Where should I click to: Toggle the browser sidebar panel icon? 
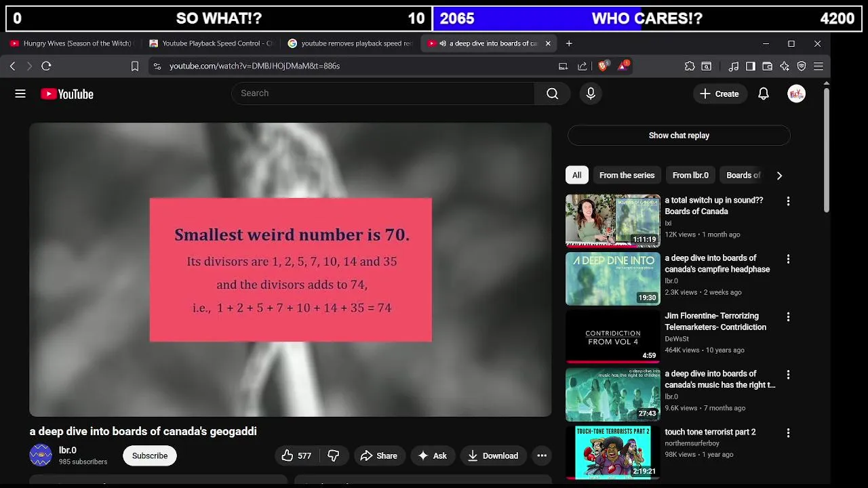pos(750,66)
